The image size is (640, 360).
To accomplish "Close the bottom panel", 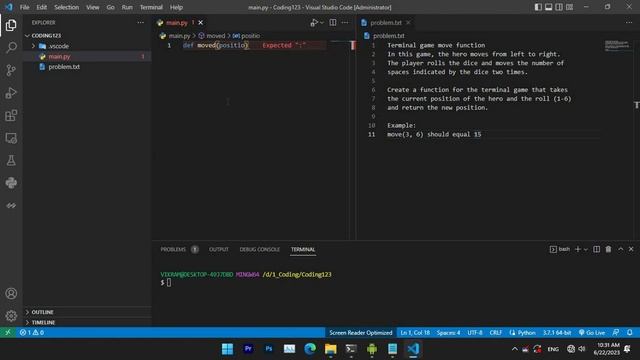I will point(631,249).
